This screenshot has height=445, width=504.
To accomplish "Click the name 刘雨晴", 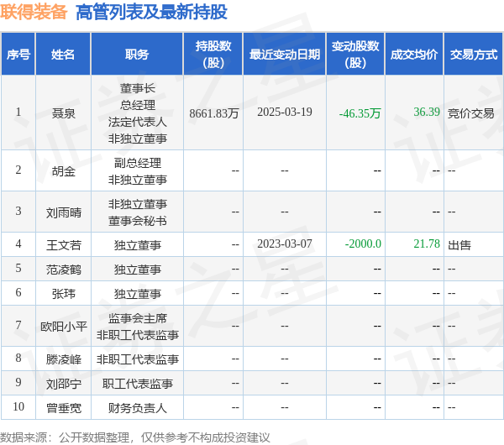I will pos(63,212).
